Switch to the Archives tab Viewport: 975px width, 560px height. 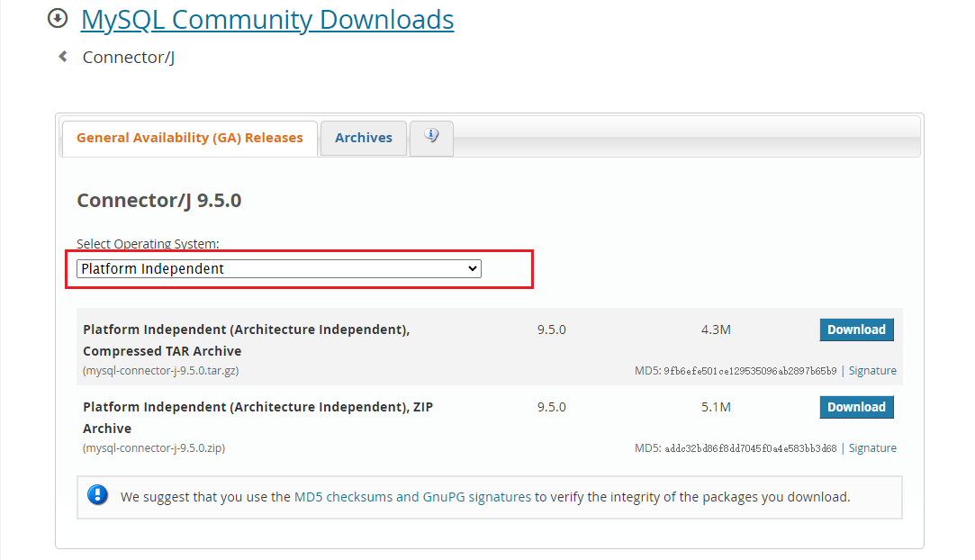pos(364,138)
